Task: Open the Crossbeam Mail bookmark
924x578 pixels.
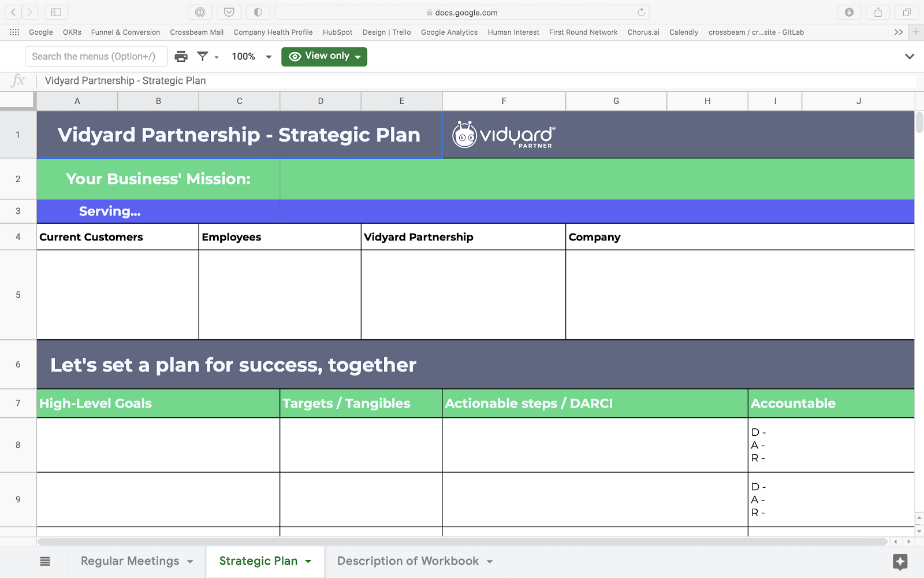Action: (197, 32)
